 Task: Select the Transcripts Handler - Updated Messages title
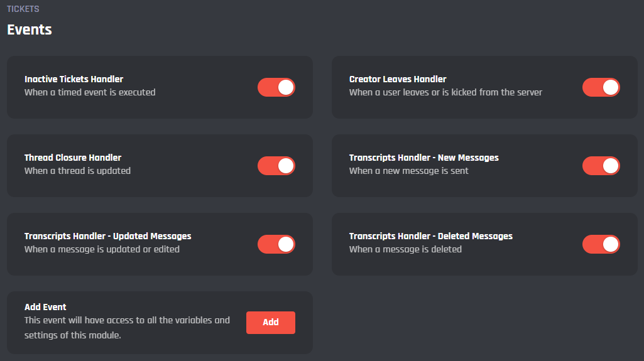107,236
